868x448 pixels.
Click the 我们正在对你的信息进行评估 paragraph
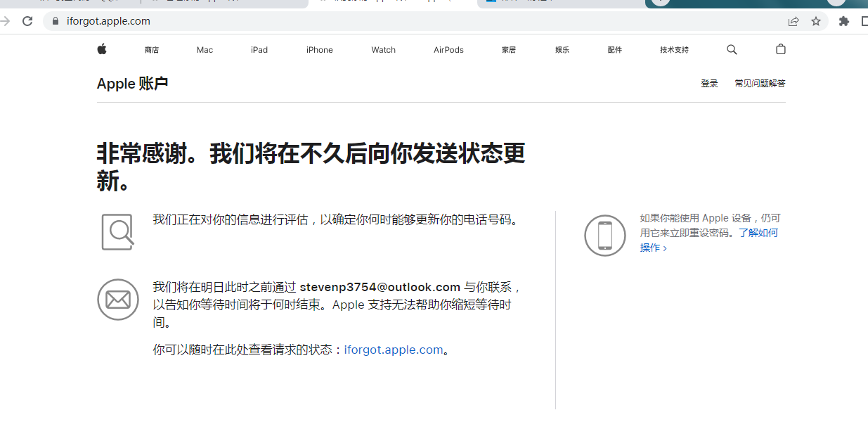(x=337, y=219)
